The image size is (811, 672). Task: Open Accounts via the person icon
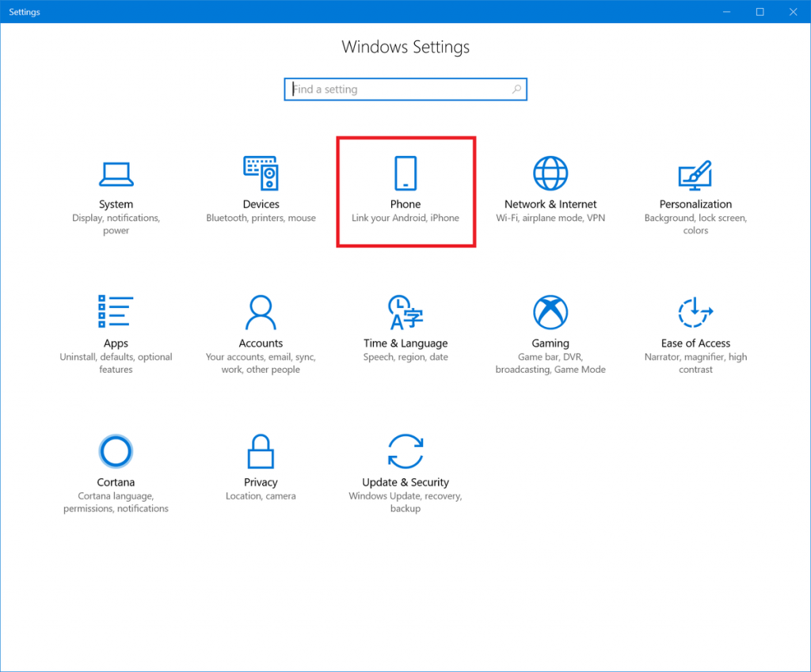(x=261, y=312)
